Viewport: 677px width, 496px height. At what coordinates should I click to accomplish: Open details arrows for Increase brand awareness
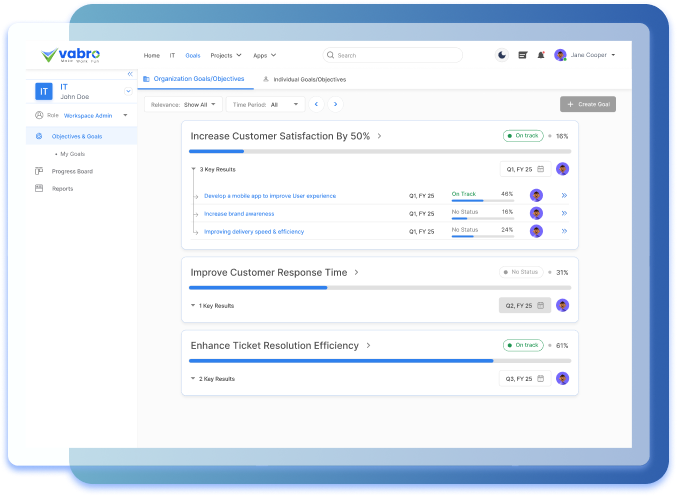pos(564,213)
